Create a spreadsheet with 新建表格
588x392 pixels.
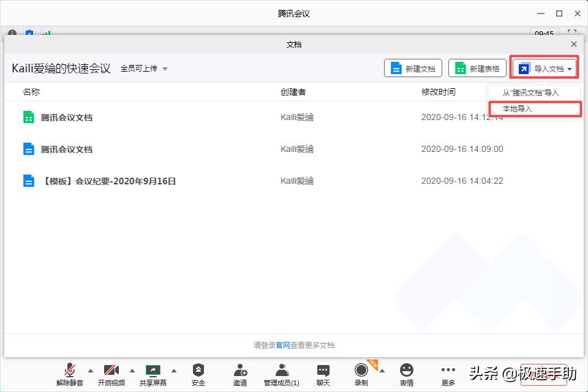pos(477,68)
